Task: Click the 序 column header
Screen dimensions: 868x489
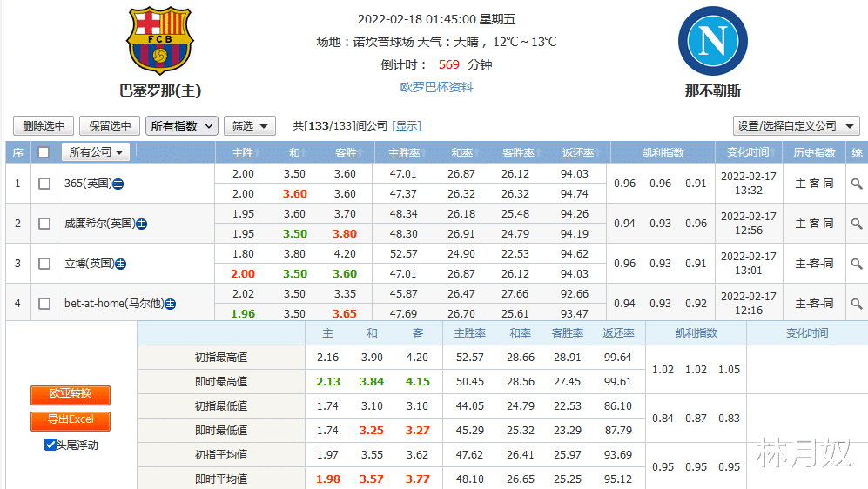Action: pos(17,152)
